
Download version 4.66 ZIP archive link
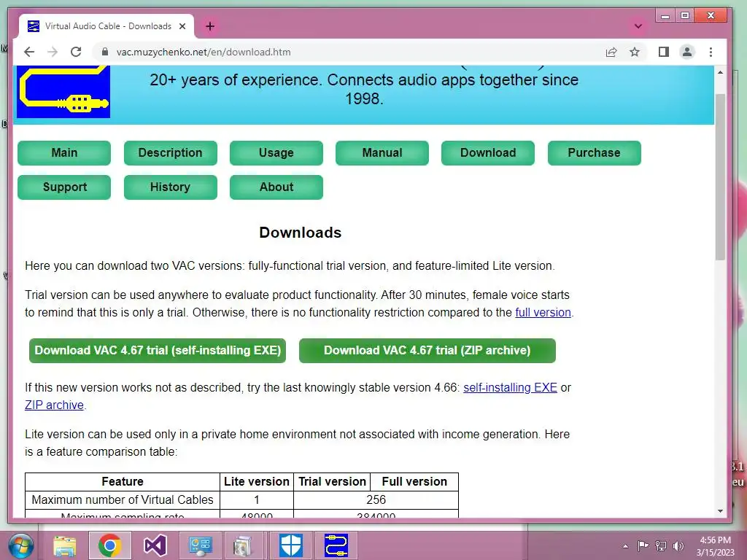54,405
